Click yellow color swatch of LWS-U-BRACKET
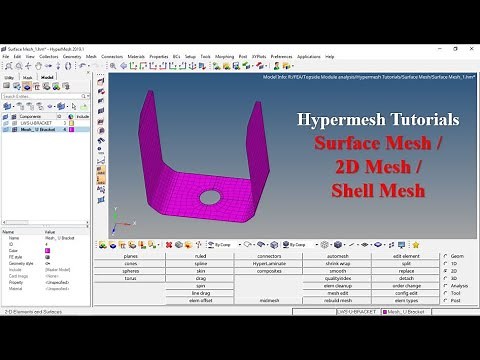 [x=71, y=123]
